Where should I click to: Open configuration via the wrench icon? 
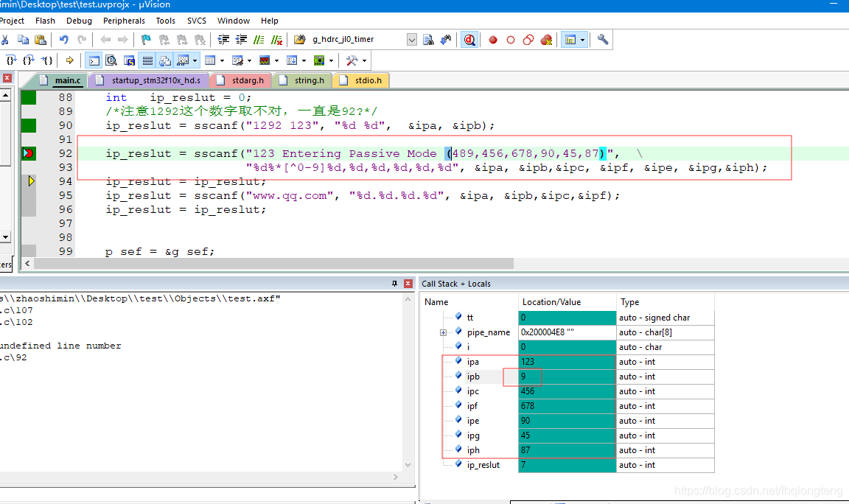click(603, 40)
